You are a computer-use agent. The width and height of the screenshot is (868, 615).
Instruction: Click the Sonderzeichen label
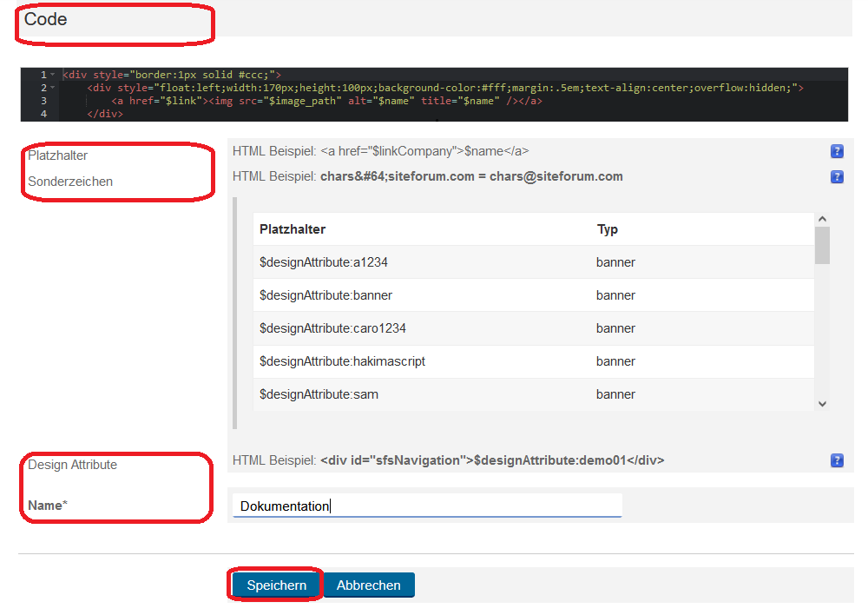tap(70, 182)
